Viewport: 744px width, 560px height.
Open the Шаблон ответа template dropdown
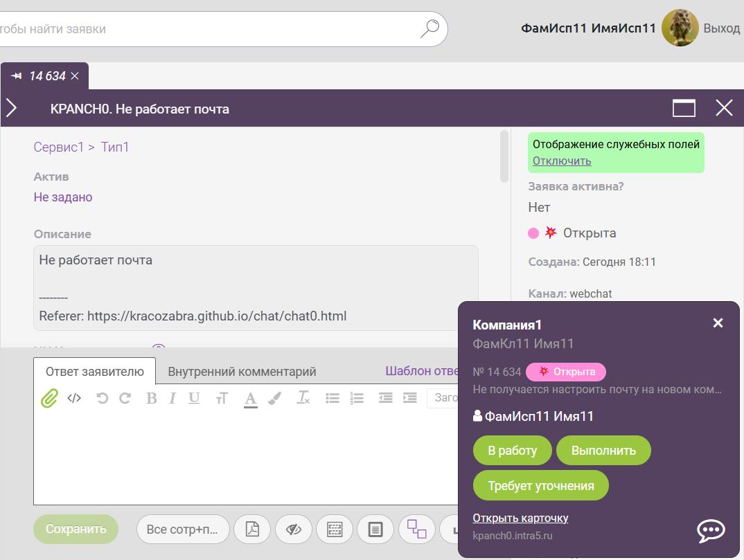point(423,371)
